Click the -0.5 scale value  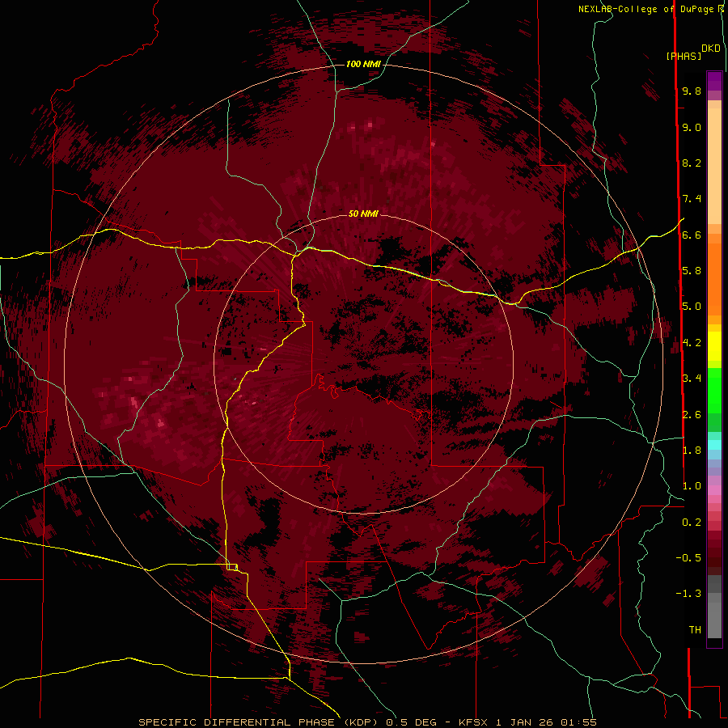(x=688, y=558)
